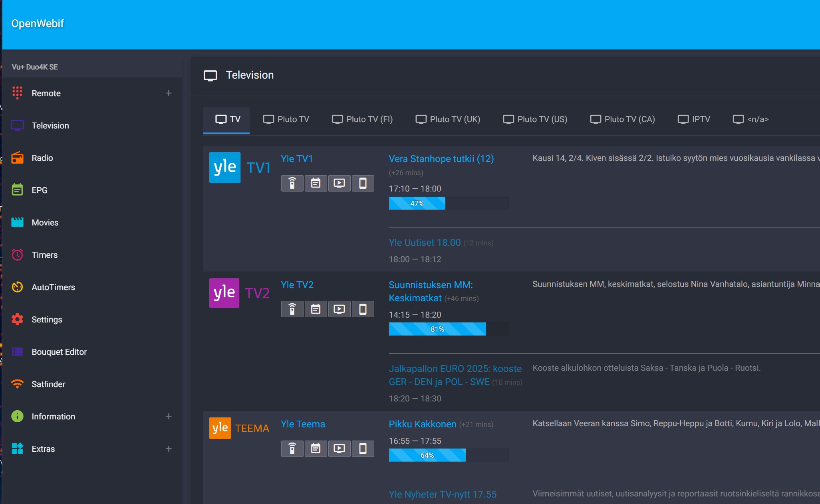This screenshot has width=820, height=504.
Task: Switch to the Pluto TV tab
Action: tap(286, 119)
